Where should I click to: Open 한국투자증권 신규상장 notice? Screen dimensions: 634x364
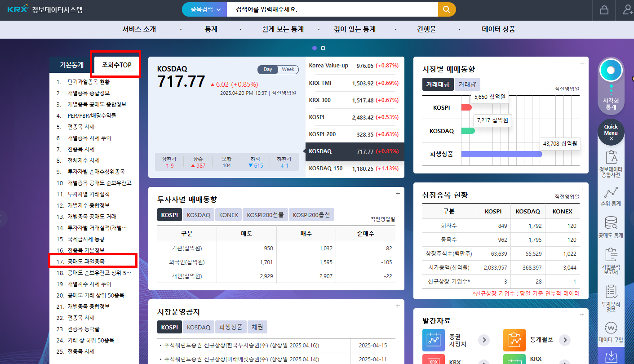pyautogui.click(x=241, y=346)
